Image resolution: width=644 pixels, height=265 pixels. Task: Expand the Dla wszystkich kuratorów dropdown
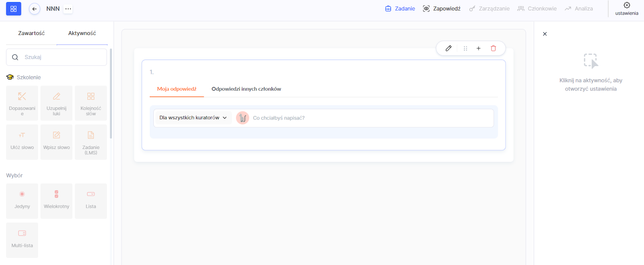[193, 118]
